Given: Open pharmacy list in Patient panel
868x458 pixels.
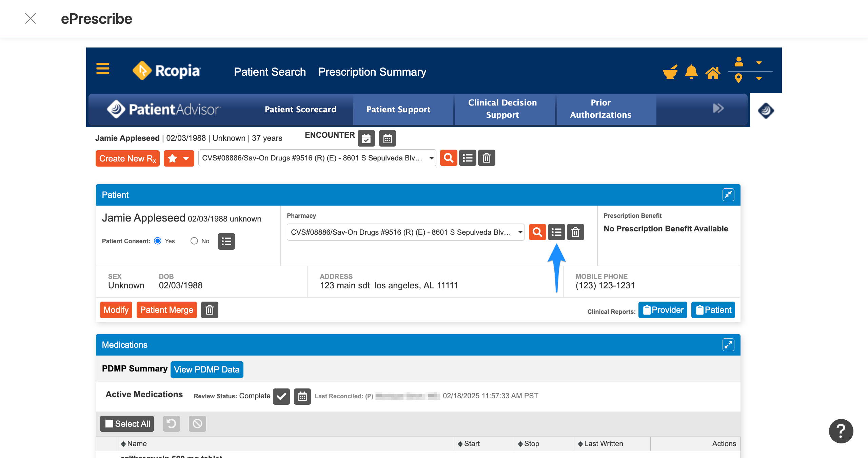Looking at the screenshot, I should (x=556, y=232).
